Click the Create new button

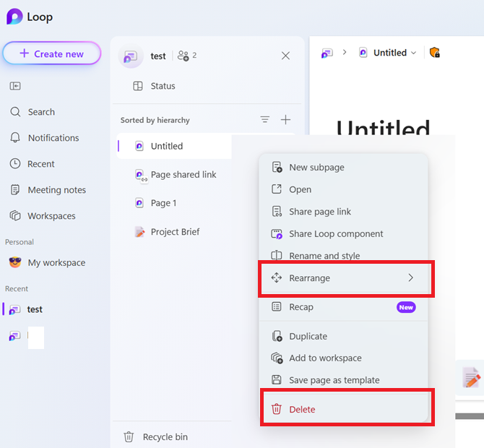coord(52,53)
